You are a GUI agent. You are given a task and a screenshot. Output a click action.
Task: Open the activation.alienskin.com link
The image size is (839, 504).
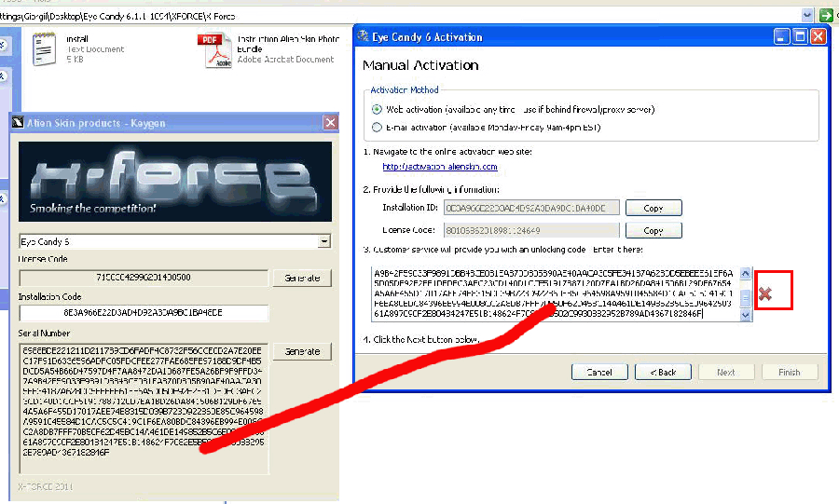440,167
